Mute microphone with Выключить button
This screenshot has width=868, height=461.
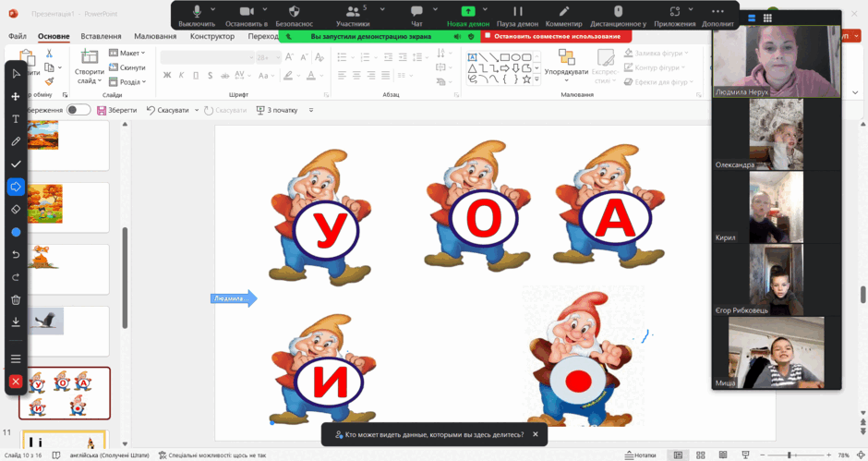(197, 16)
